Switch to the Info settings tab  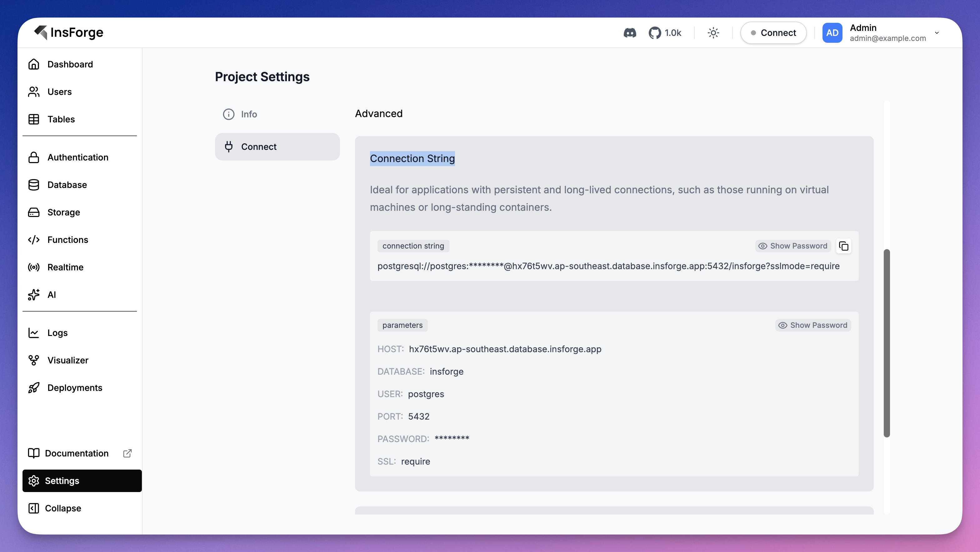249,114
